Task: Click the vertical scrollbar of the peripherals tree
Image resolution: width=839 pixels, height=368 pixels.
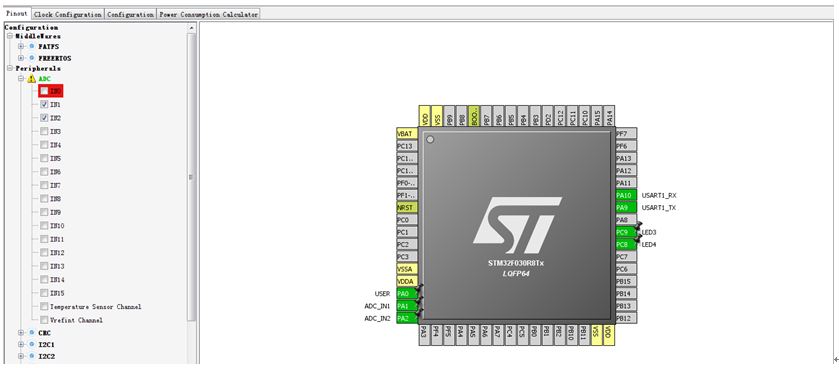Action: (191, 178)
